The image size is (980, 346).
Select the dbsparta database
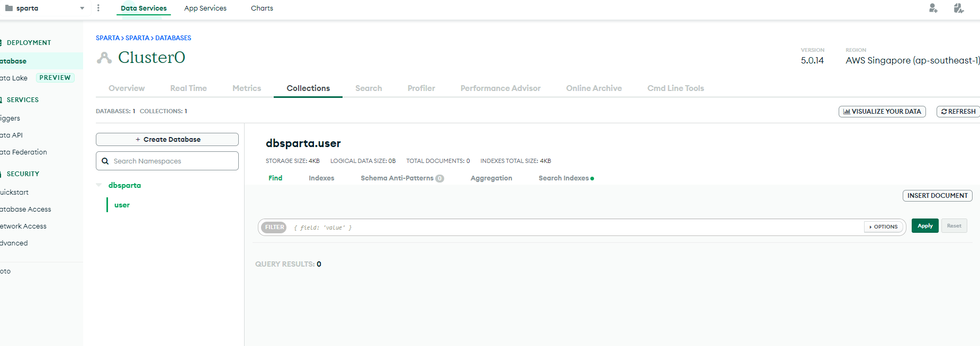[124, 186]
